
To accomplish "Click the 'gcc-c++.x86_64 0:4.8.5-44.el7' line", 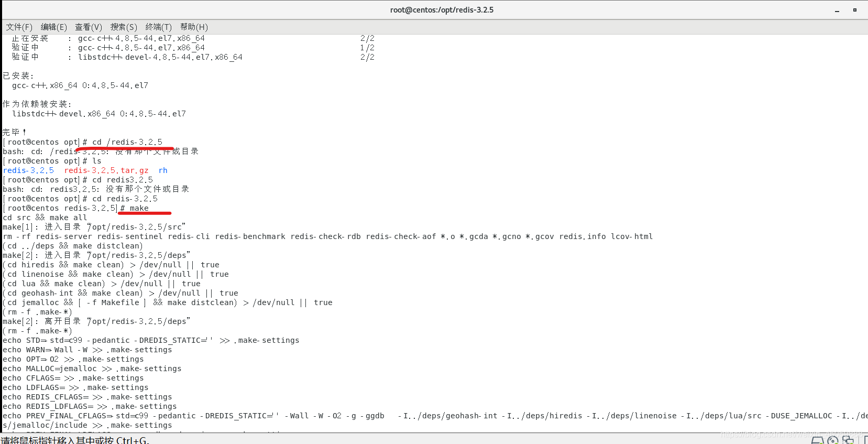I will 80,85.
